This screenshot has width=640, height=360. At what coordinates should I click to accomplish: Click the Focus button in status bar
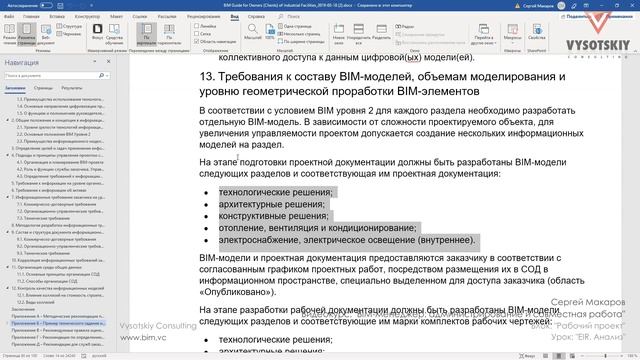(527, 356)
